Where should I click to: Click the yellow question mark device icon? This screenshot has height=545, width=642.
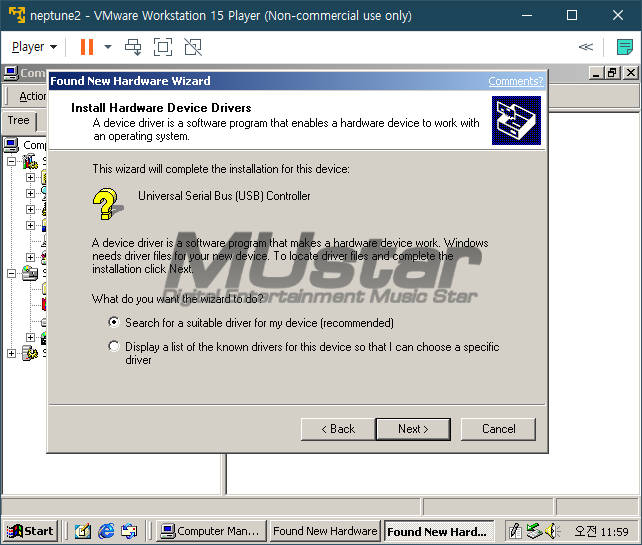(x=108, y=204)
